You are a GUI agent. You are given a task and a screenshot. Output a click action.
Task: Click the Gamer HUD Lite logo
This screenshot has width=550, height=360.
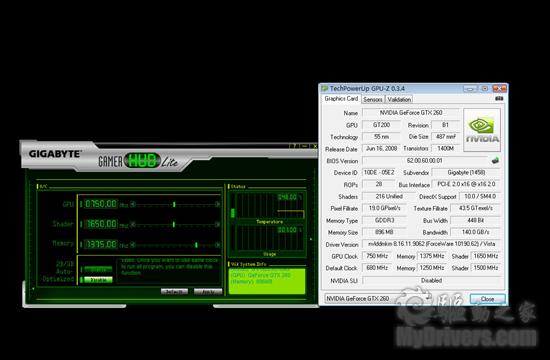(x=138, y=161)
